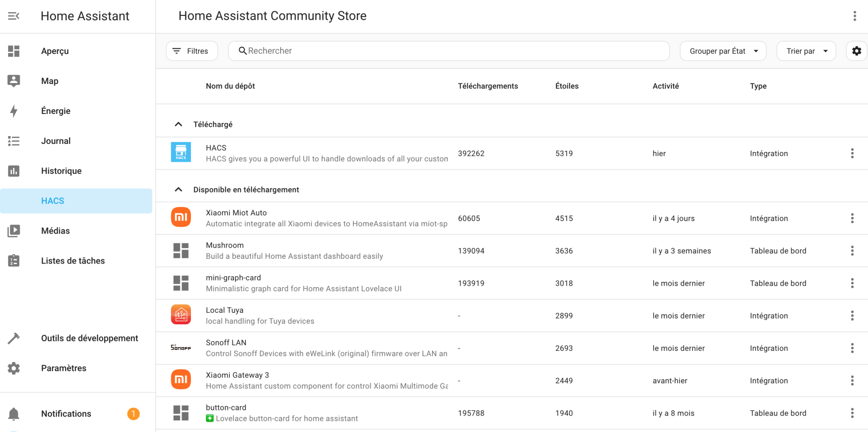This screenshot has width=868, height=432.
Task: Click the button-card dashboard icon
Action: coord(181,413)
